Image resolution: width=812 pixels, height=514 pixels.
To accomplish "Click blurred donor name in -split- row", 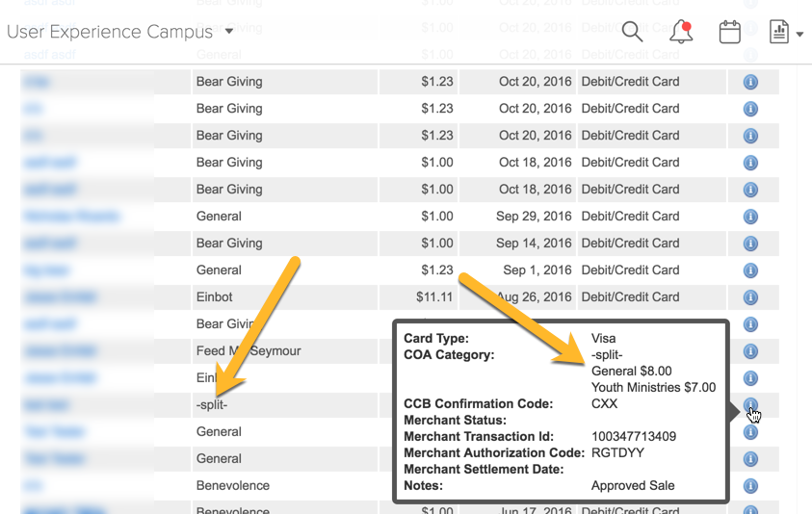I will pyautogui.click(x=45, y=405).
